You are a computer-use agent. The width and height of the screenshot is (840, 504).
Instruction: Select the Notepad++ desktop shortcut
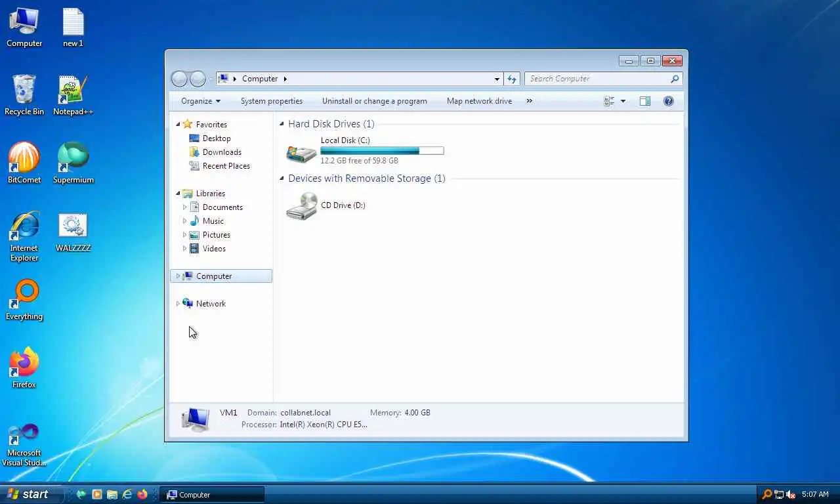(x=73, y=96)
